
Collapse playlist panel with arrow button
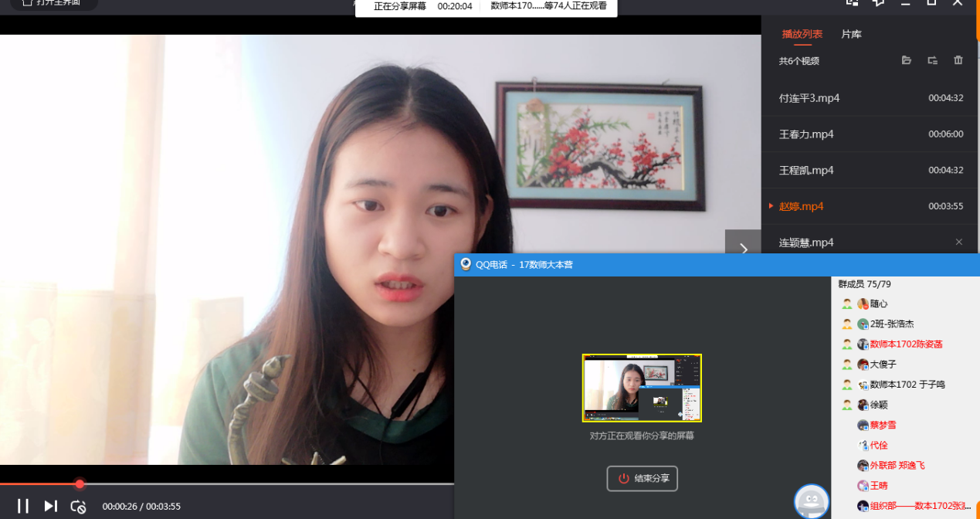click(x=743, y=248)
